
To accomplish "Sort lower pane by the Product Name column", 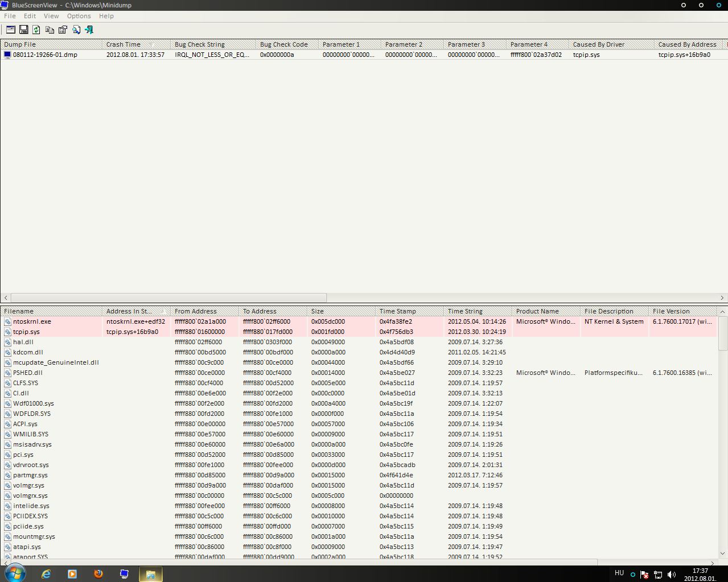I will (x=546, y=311).
